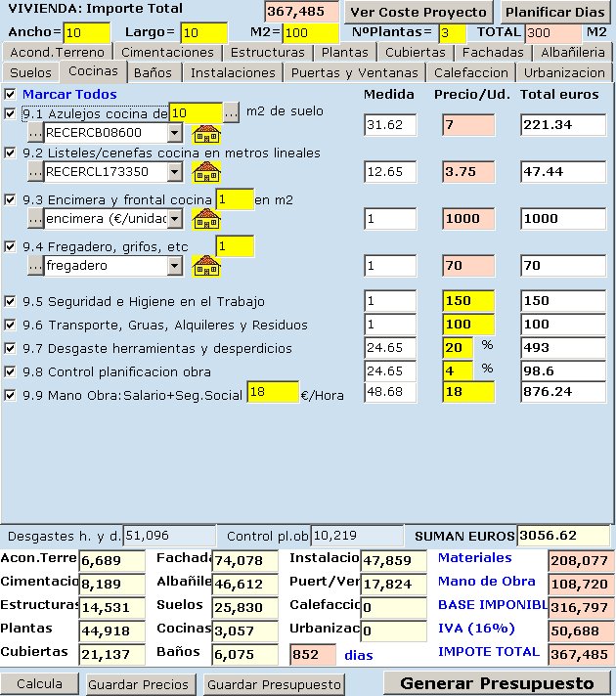The image size is (616, 696).
Task: Click ellipsis button left of RECERCL173350
Action: [35, 172]
